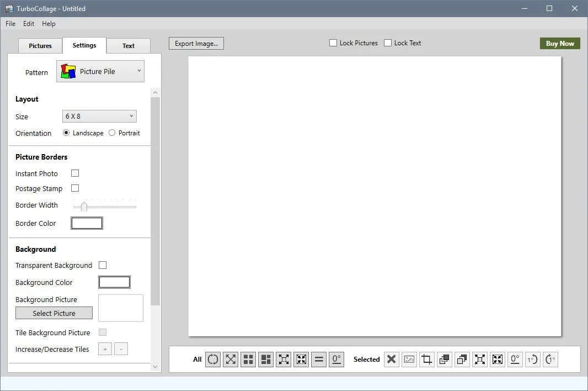Open the File menu

click(x=10, y=24)
